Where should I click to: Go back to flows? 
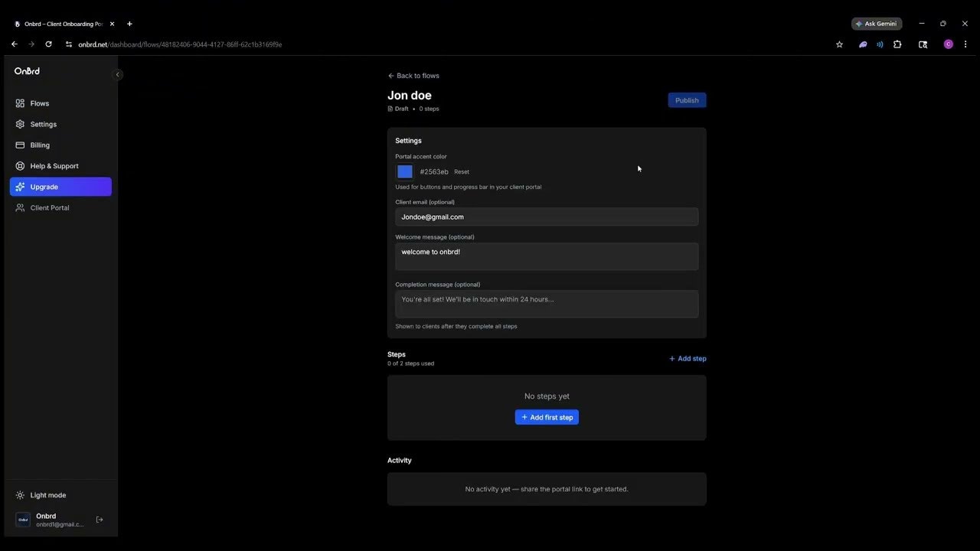[413, 76]
